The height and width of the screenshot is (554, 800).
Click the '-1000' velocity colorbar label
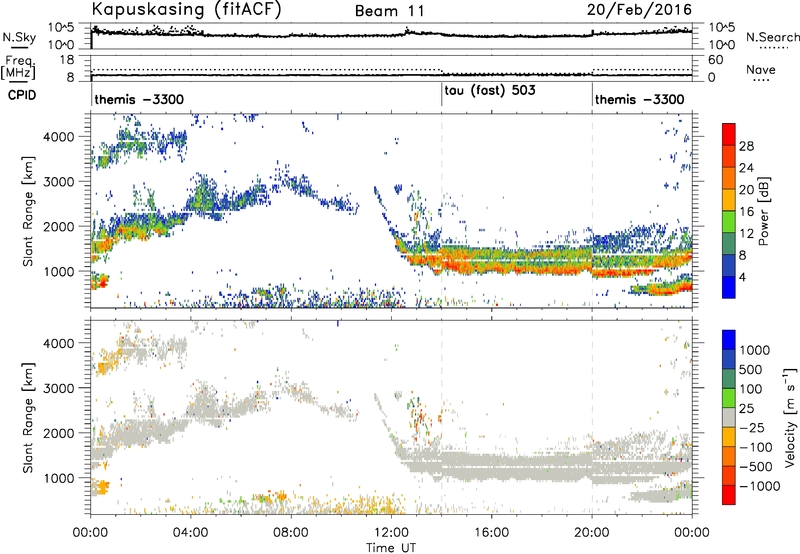(759, 486)
